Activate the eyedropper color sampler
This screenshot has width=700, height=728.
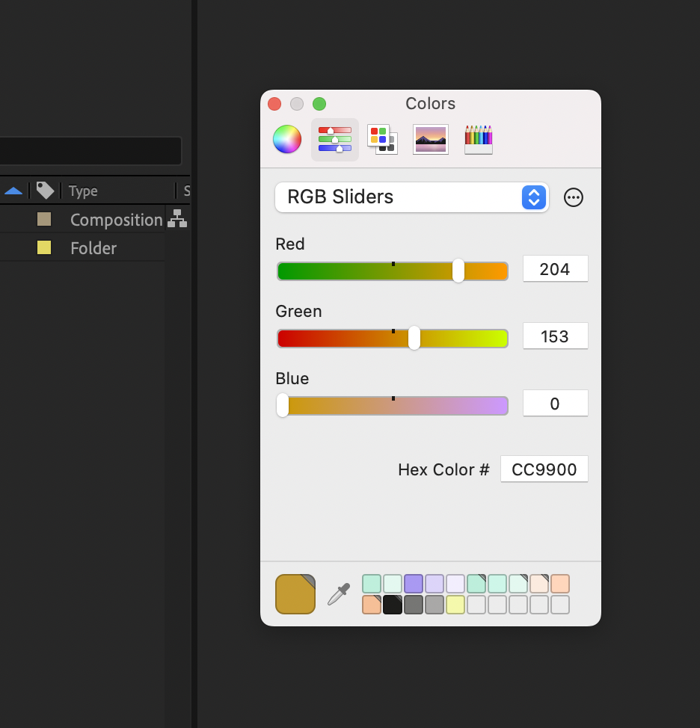(x=337, y=593)
